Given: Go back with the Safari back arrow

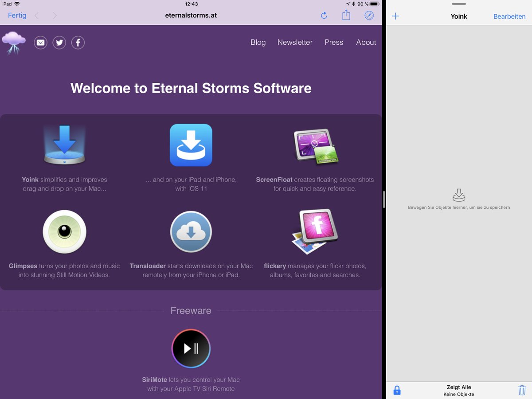Looking at the screenshot, I should click(x=37, y=16).
